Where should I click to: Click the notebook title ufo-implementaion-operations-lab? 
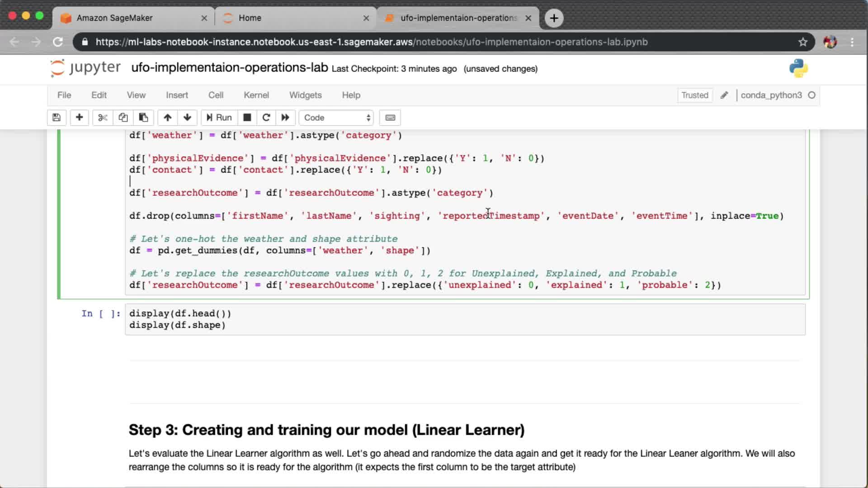pos(230,68)
